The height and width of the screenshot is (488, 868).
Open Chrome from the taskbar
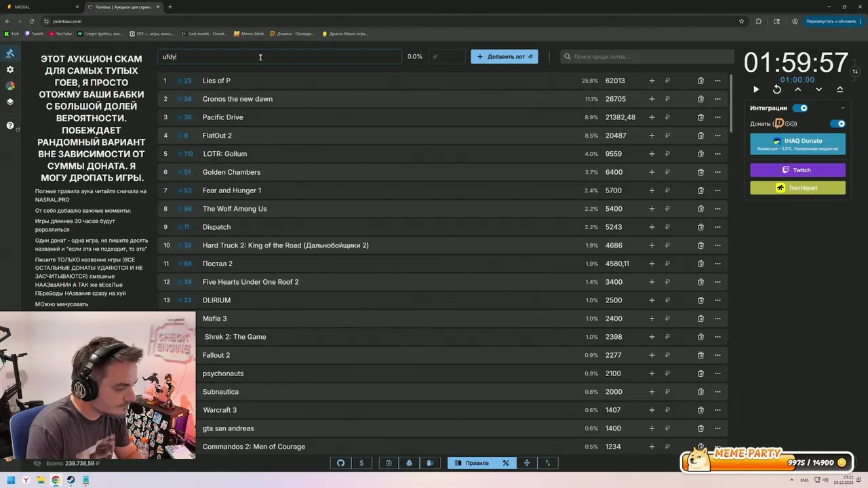(56, 480)
